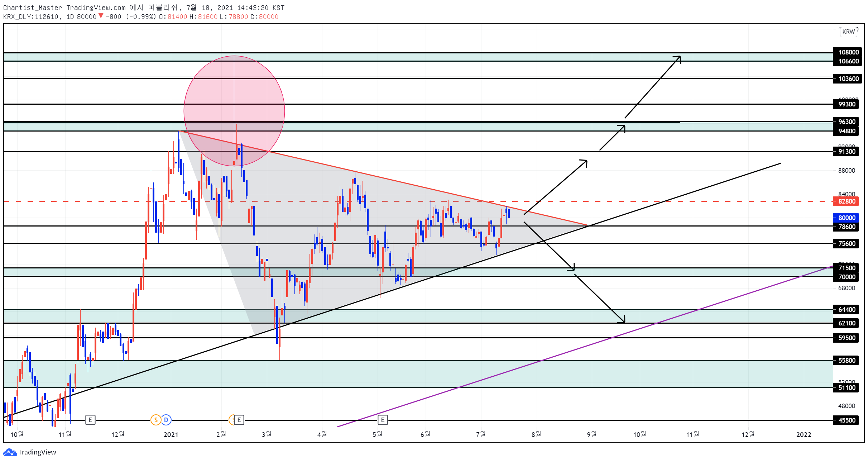Click the TradingView logo at bottom left

(30, 452)
